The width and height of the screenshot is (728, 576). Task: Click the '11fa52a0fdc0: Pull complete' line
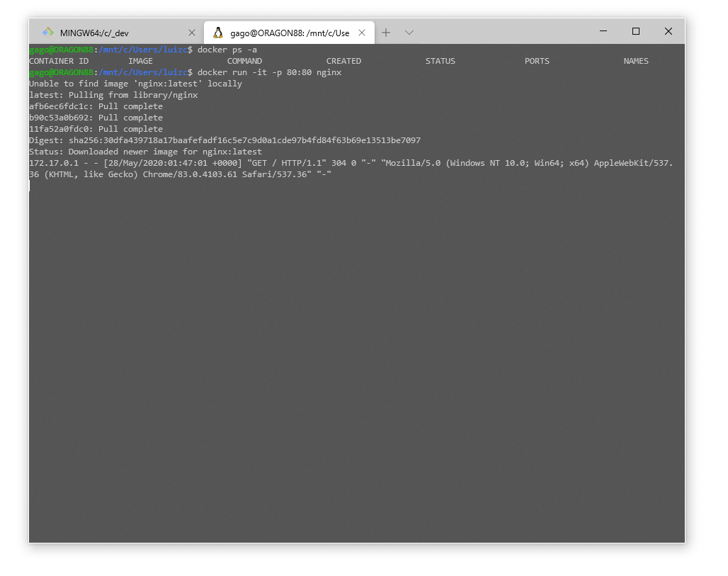point(96,129)
